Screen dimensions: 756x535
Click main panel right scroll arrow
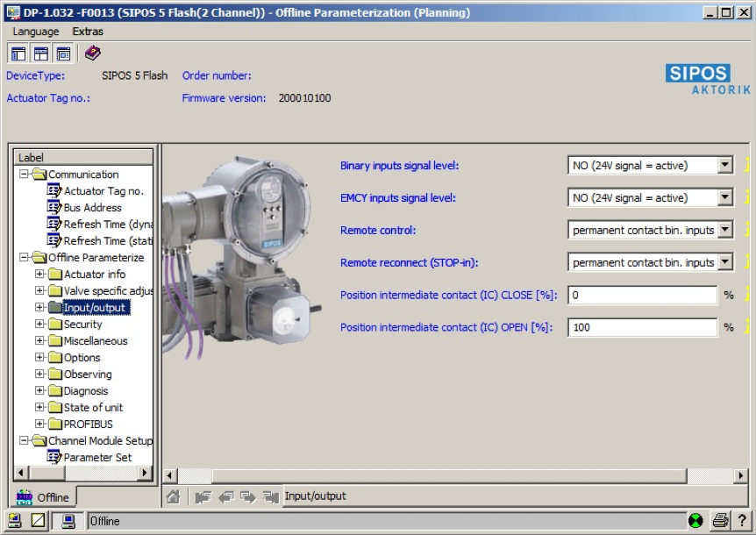741,475
